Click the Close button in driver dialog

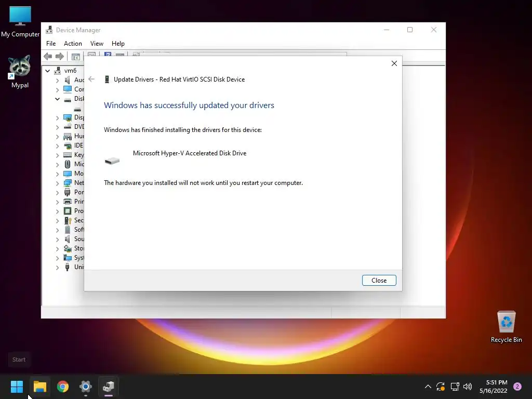[379, 280]
